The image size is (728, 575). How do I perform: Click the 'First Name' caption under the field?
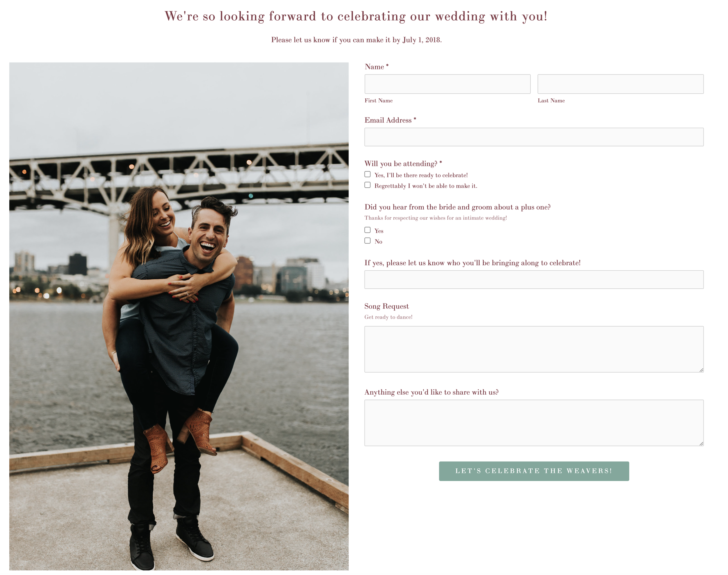379,101
